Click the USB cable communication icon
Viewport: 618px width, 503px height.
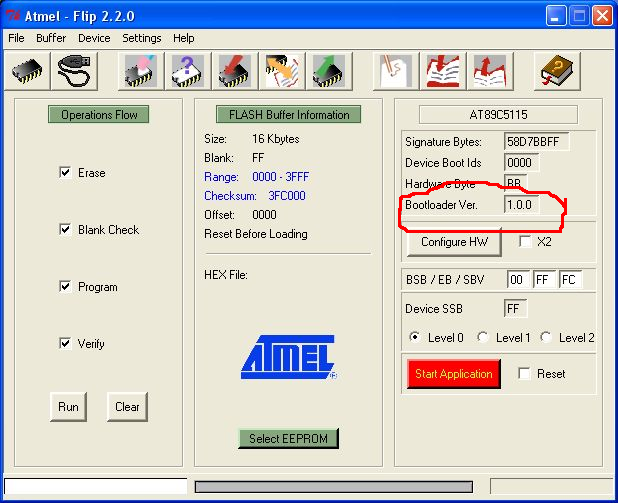pyautogui.click(x=74, y=71)
